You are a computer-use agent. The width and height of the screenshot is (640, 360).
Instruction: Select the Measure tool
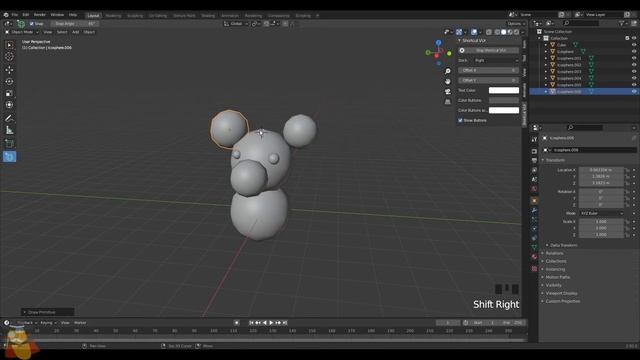[9, 130]
